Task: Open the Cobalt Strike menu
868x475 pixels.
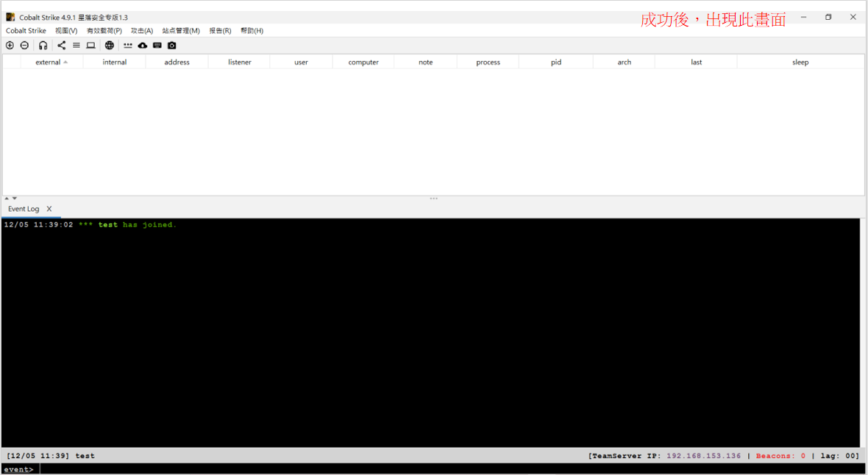Action: [x=26, y=30]
